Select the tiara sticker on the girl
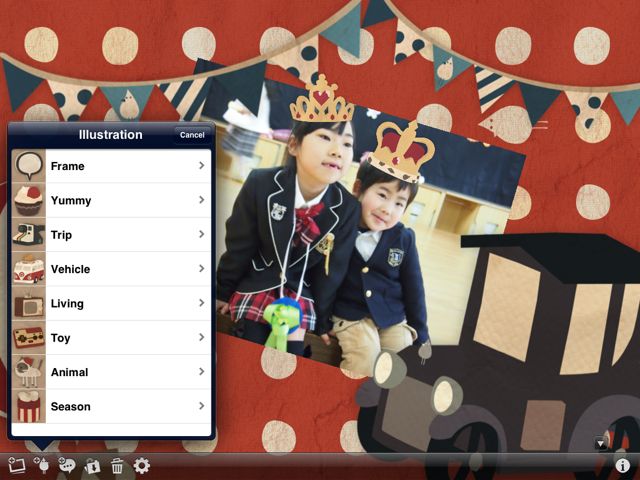Screen dimensions: 640x480 (322, 99)
